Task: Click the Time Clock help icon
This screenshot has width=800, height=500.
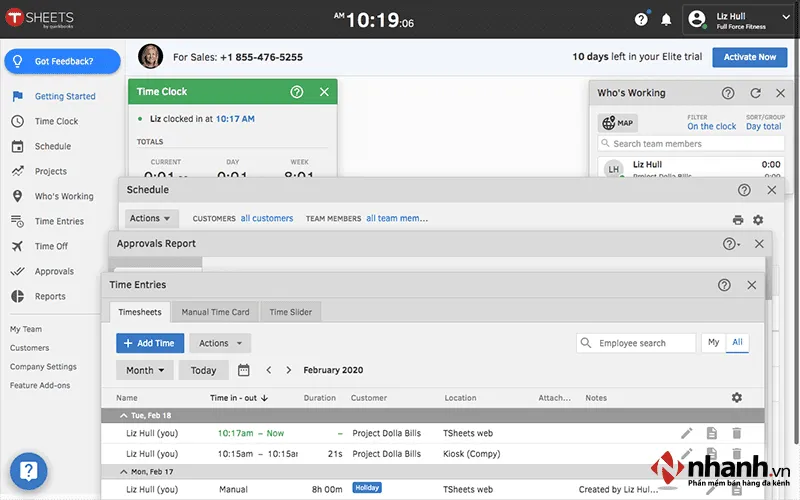Action: click(296, 92)
